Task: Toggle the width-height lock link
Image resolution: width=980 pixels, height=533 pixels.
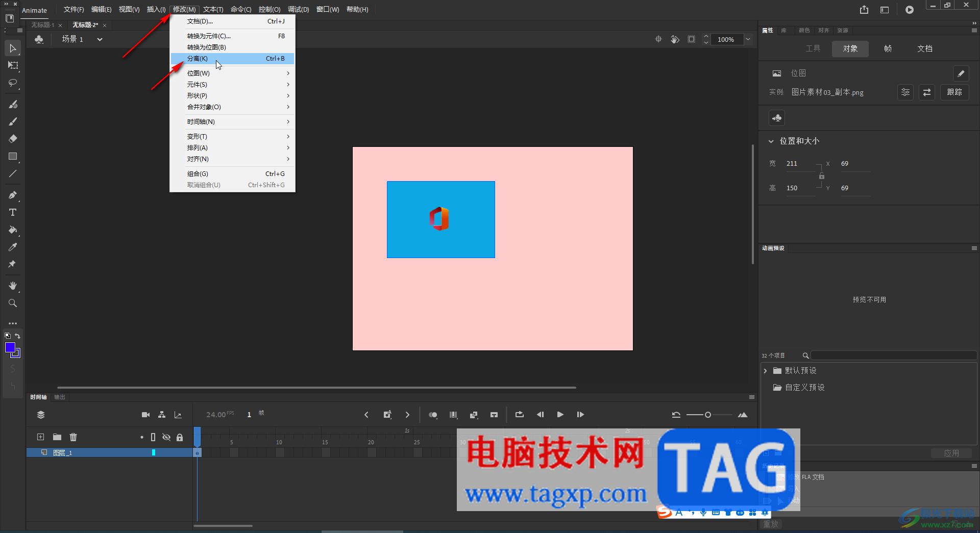Action: [x=822, y=176]
